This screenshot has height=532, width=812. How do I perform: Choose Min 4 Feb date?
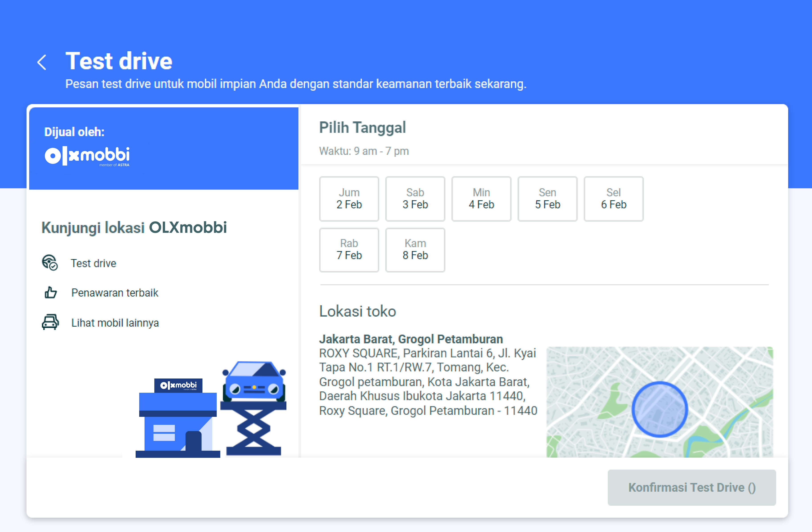click(481, 198)
